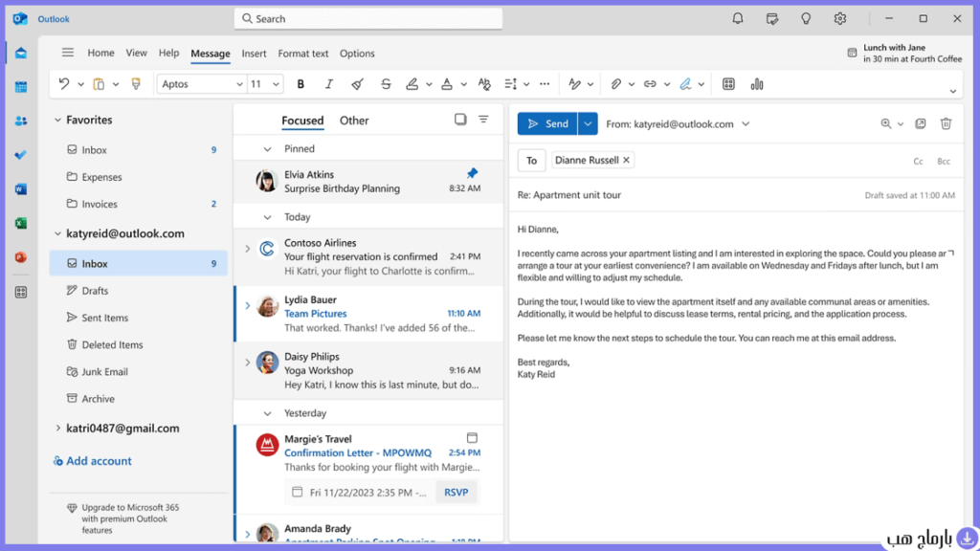Viewport: 980px width, 551px height.
Task: Open the Mail app in sidebar
Action: click(x=21, y=54)
